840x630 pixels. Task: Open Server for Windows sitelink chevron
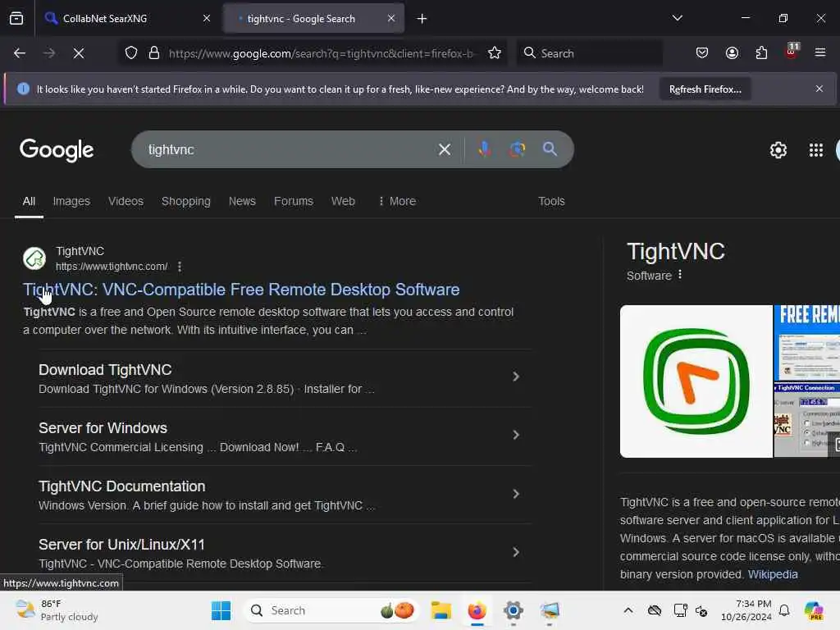pos(516,435)
